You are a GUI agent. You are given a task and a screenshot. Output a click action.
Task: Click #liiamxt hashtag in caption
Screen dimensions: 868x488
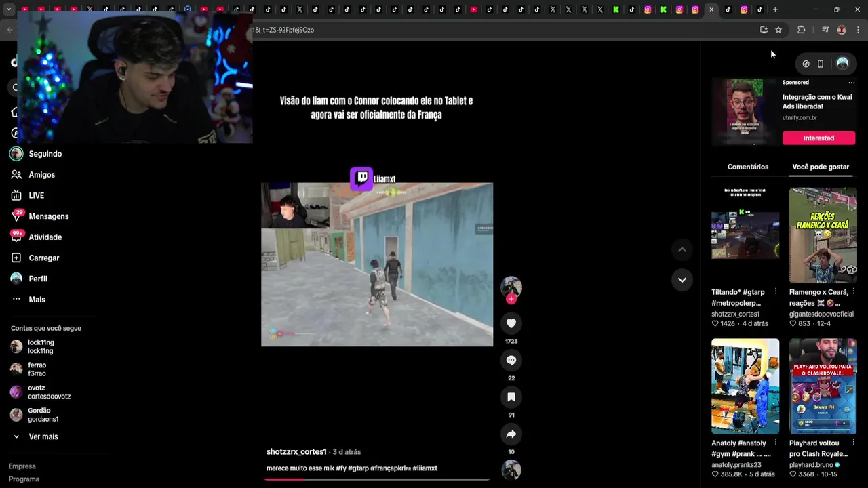[425, 468]
